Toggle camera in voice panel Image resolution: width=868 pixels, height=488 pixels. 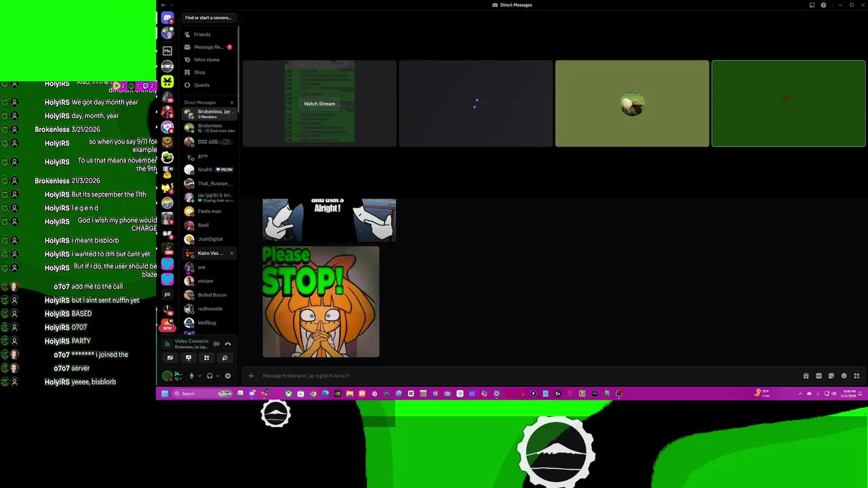coord(170,358)
